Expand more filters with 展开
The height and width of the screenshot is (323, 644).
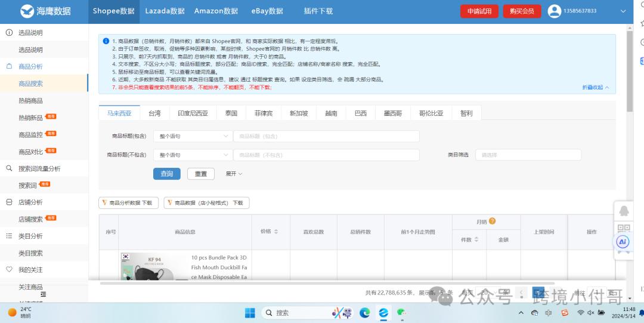pyautogui.click(x=234, y=174)
